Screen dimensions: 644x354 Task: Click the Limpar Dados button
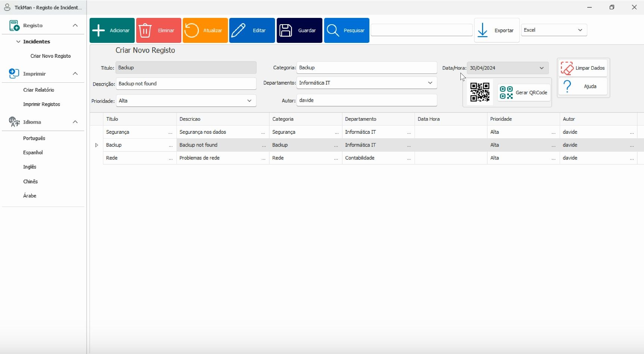pyautogui.click(x=583, y=68)
